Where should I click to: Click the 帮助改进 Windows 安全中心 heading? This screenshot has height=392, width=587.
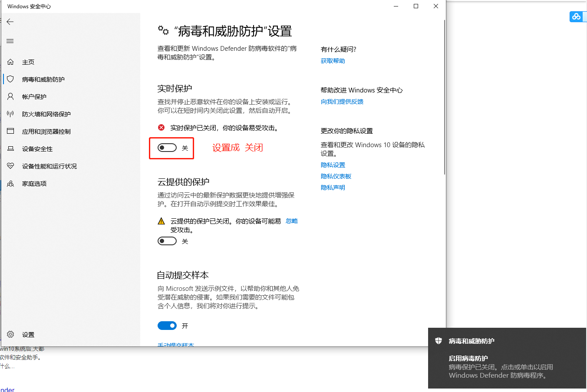tap(362, 90)
